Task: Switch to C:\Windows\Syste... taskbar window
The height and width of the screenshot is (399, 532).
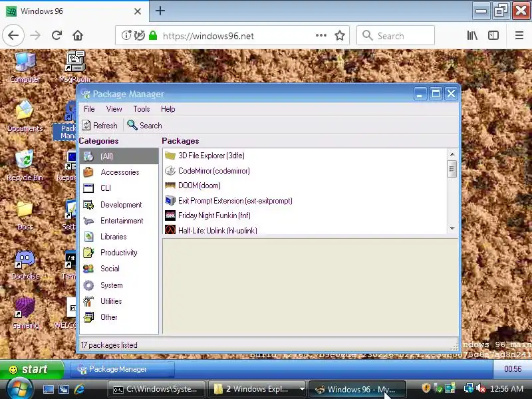Action: pyautogui.click(x=157, y=389)
